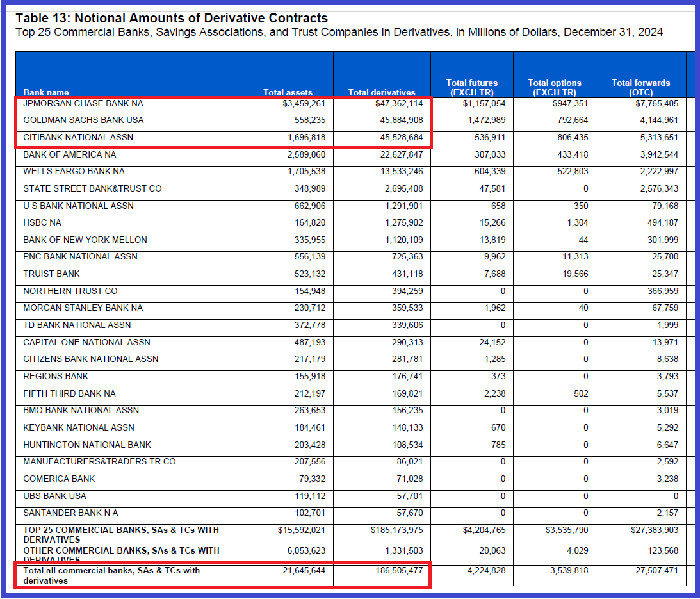Click the 'Total options (EXCH TR)' column header
The height and width of the screenshot is (599, 700).
pyautogui.click(x=555, y=88)
